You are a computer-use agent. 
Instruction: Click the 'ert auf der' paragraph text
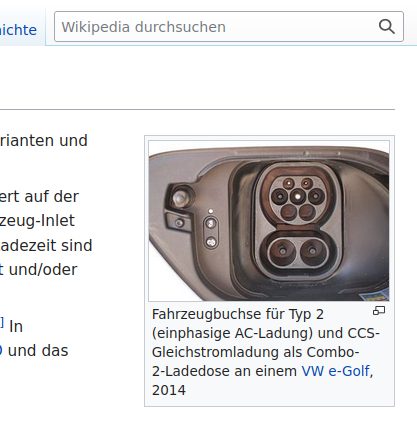39,197
